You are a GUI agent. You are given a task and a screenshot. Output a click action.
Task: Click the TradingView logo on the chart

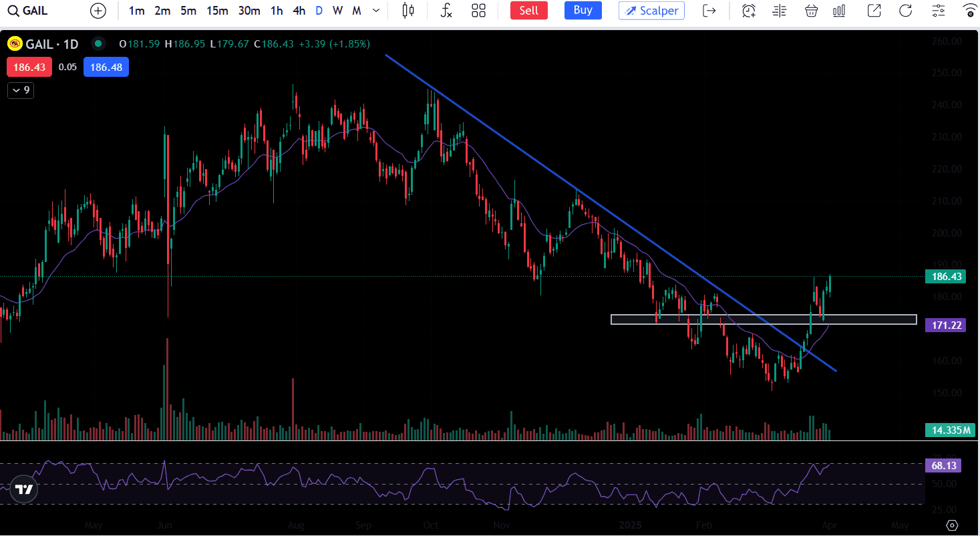25,489
